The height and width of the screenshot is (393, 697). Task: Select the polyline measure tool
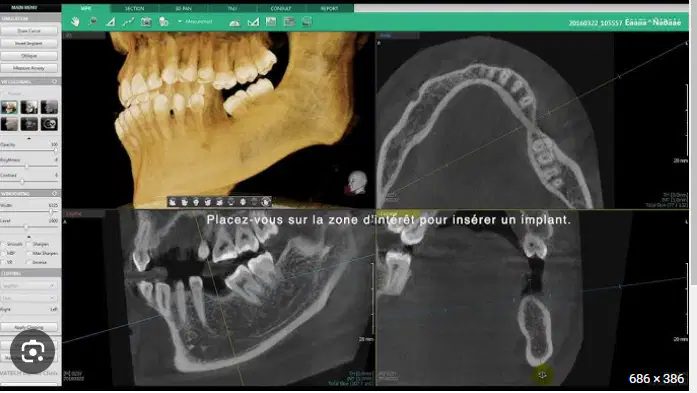(128, 22)
